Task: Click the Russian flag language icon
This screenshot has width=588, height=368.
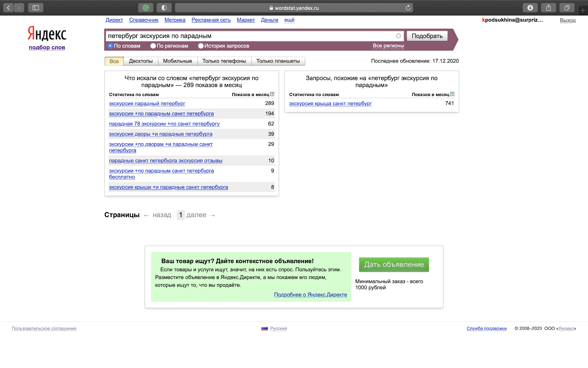Action: pyautogui.click(x=265, y=329)
